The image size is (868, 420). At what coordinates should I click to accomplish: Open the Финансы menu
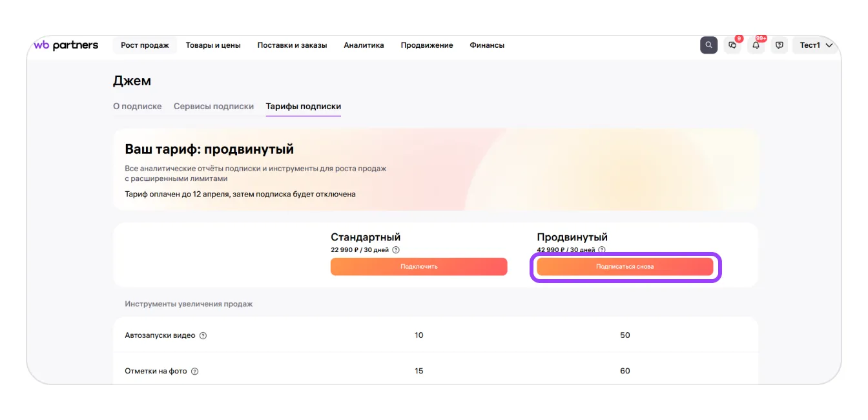pyautogui.click(x=487, y=45)
